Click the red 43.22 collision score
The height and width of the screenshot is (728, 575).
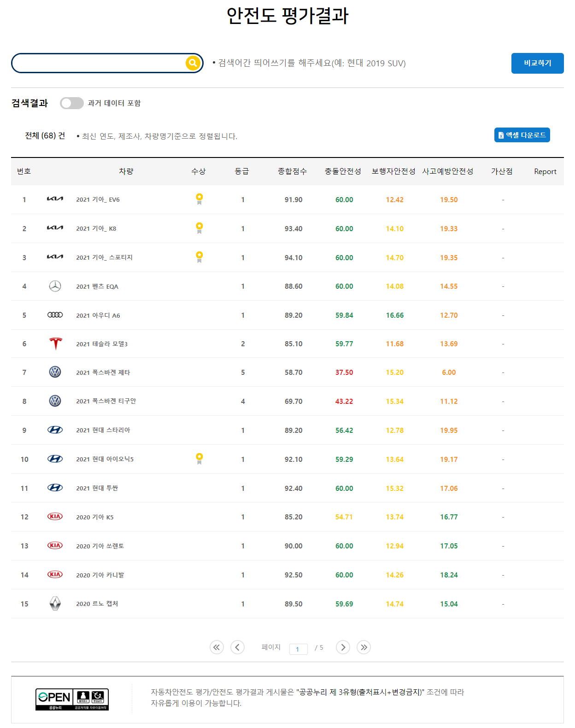click(344, 402)
